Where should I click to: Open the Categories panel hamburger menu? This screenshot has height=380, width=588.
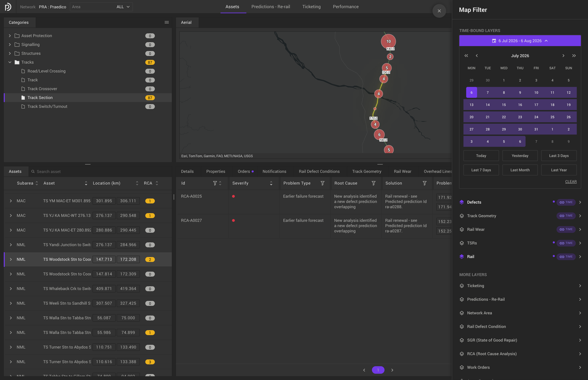tap(167, 22)
